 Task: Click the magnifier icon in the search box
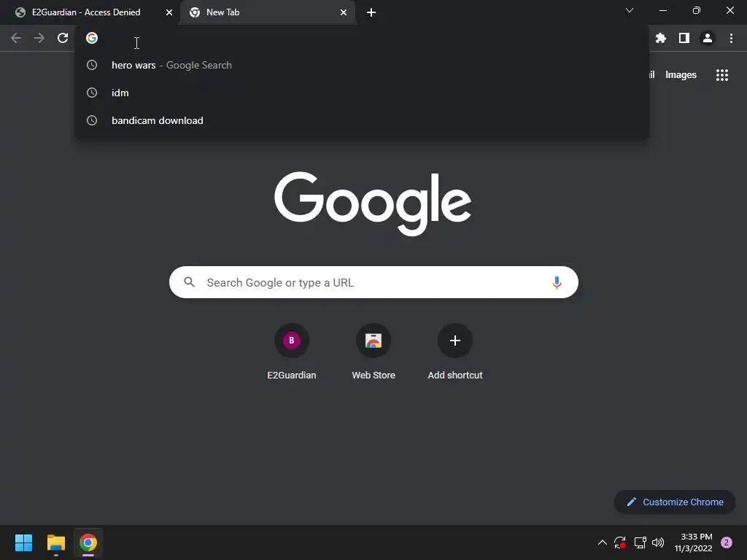[x=190, y=282]
